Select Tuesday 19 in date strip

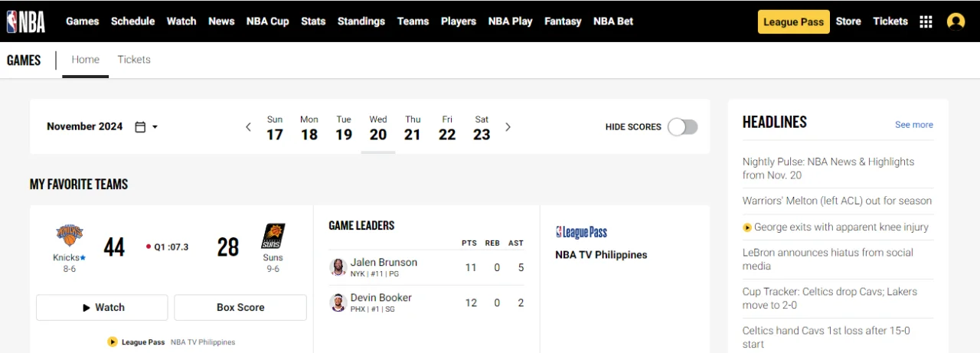344,128
